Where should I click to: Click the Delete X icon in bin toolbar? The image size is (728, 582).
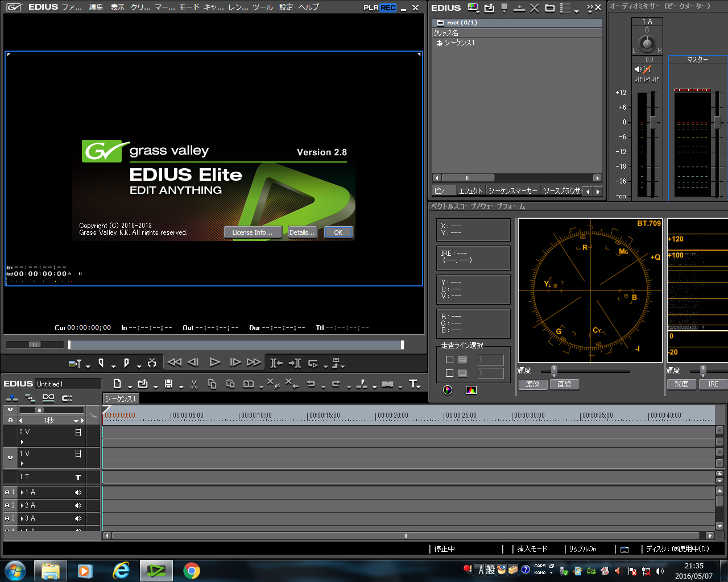[534, 8]
